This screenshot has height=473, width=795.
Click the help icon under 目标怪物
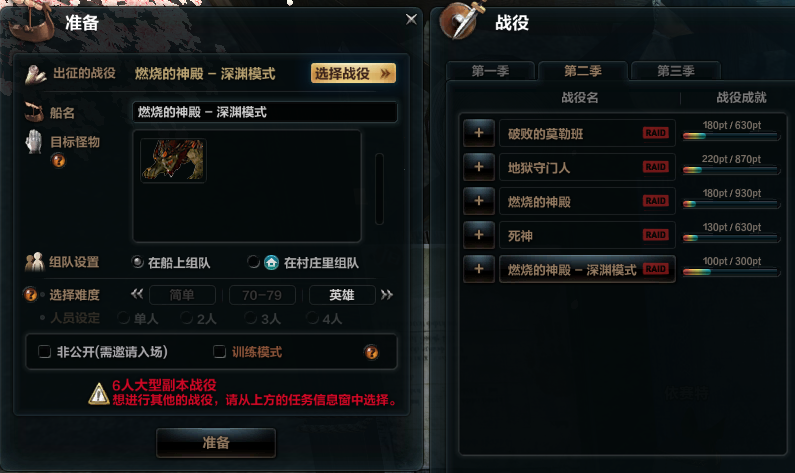coord(58,161)
